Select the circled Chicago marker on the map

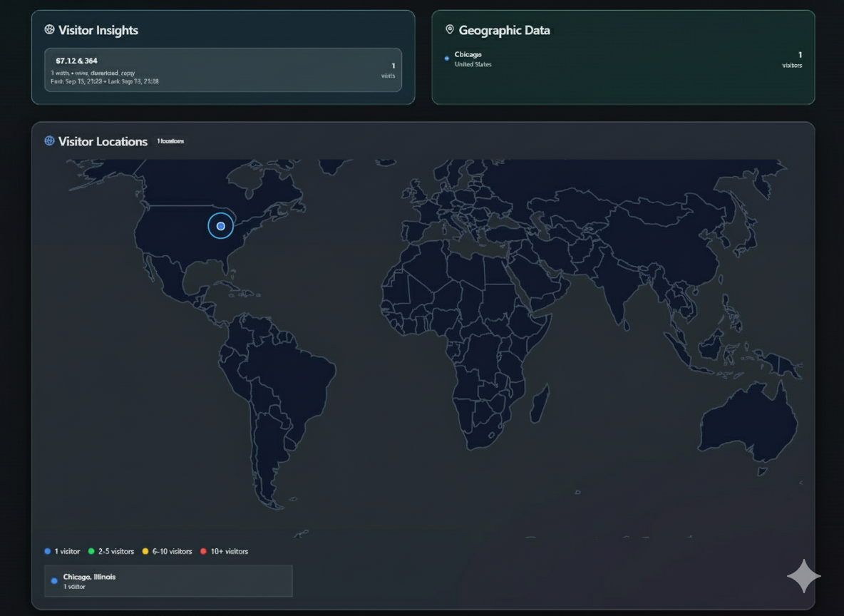click(x=221, y=226)
